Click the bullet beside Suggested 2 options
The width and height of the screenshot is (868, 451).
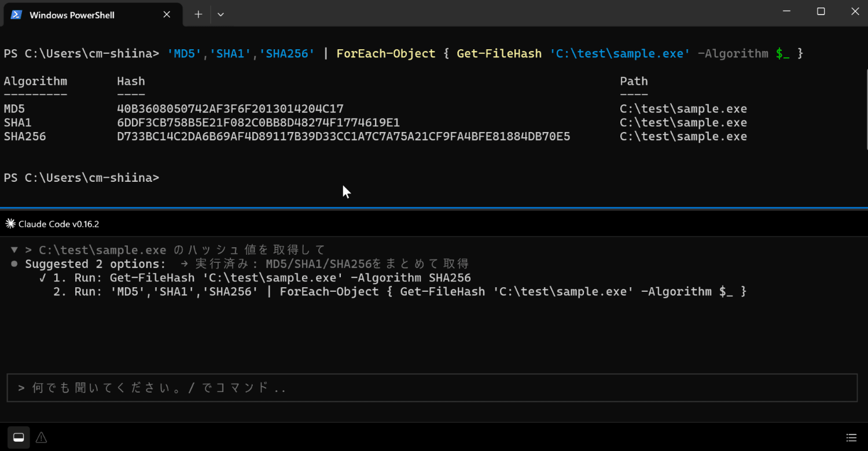(x=14, y=264)
